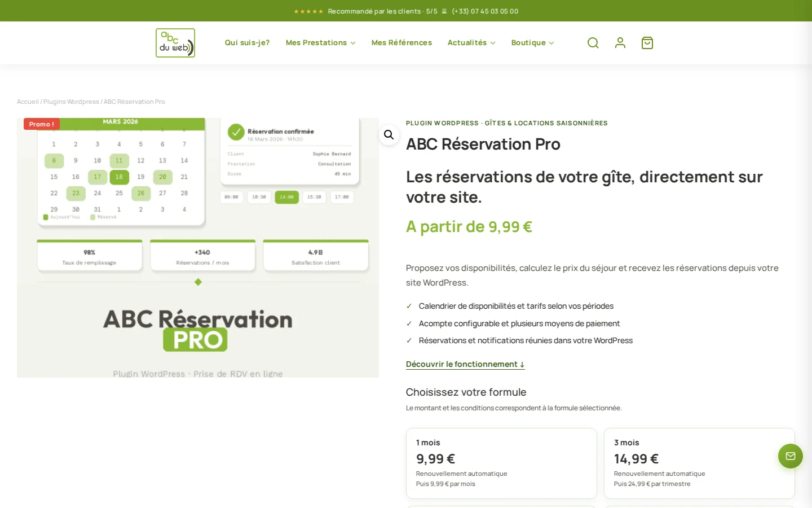Zoom the product image with magnifier icon
812x508 pixels.
point(389,135)
